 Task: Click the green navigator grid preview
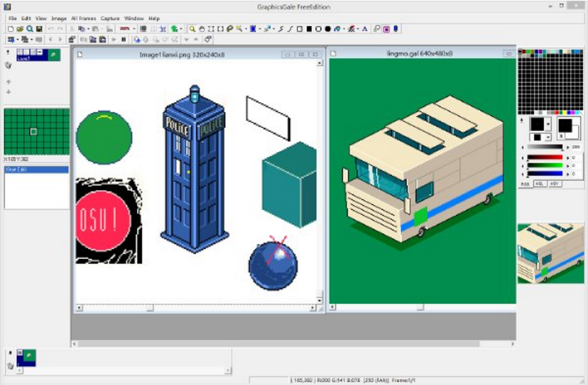(37, 131)
